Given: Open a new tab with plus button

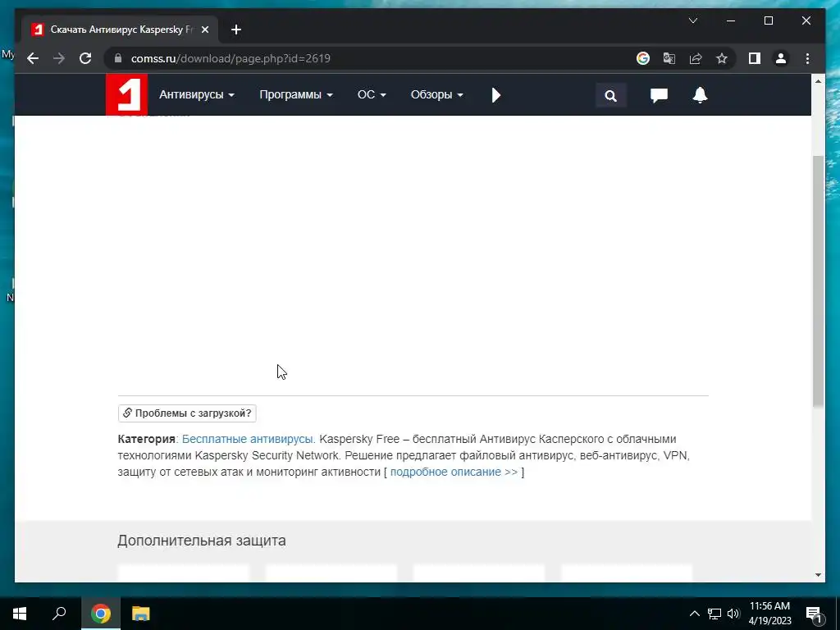Looking at the screenshot, I should (236, 30).
